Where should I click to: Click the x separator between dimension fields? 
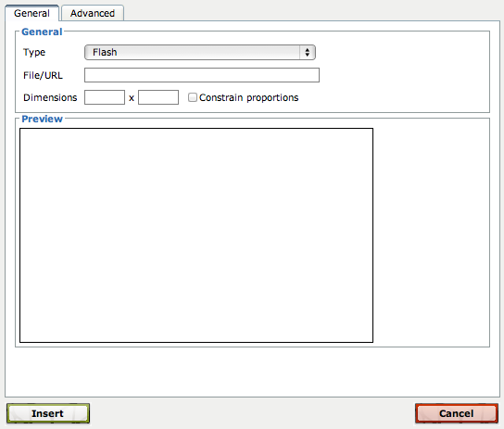coord(132,98)
